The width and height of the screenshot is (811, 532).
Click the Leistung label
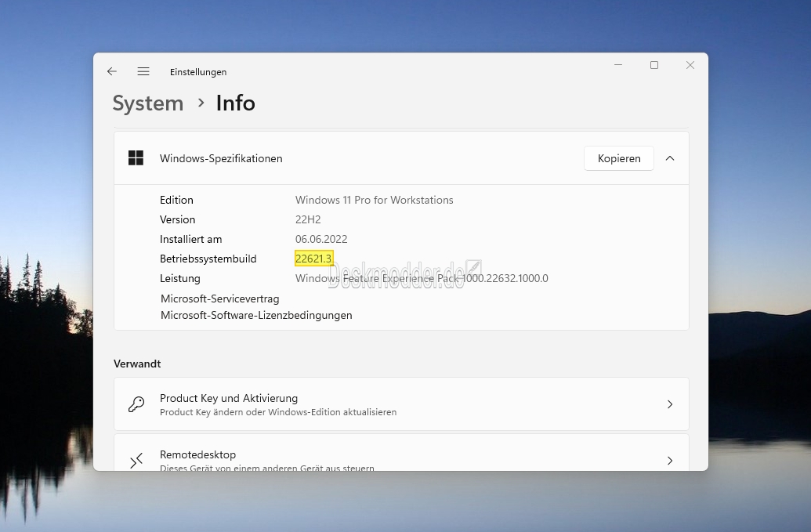180,279
